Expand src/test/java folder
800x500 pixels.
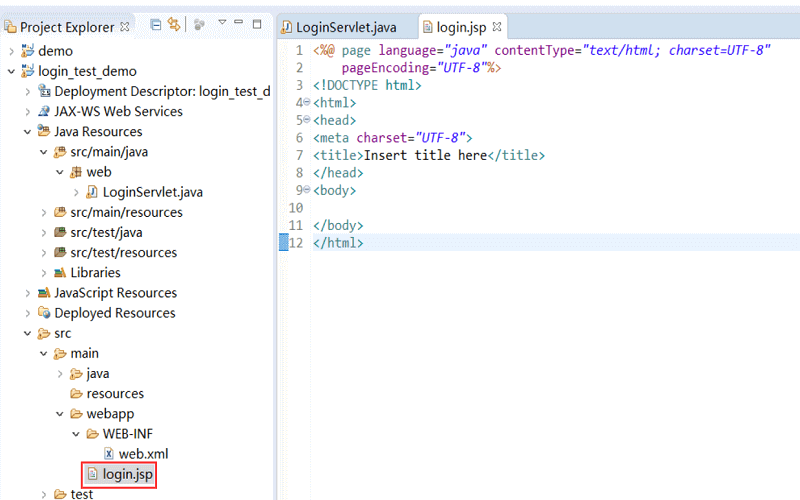pyautogui.click(x=44, y=233)
